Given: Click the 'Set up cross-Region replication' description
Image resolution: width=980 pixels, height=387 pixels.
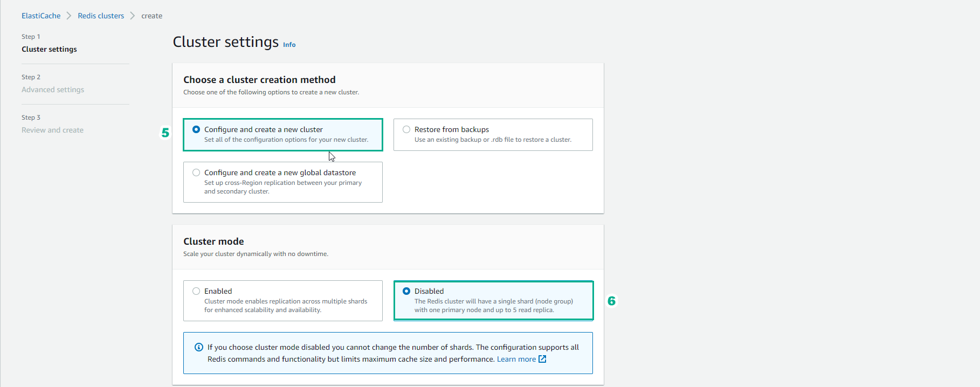Looking at the screenshot, I should (283, 187).
